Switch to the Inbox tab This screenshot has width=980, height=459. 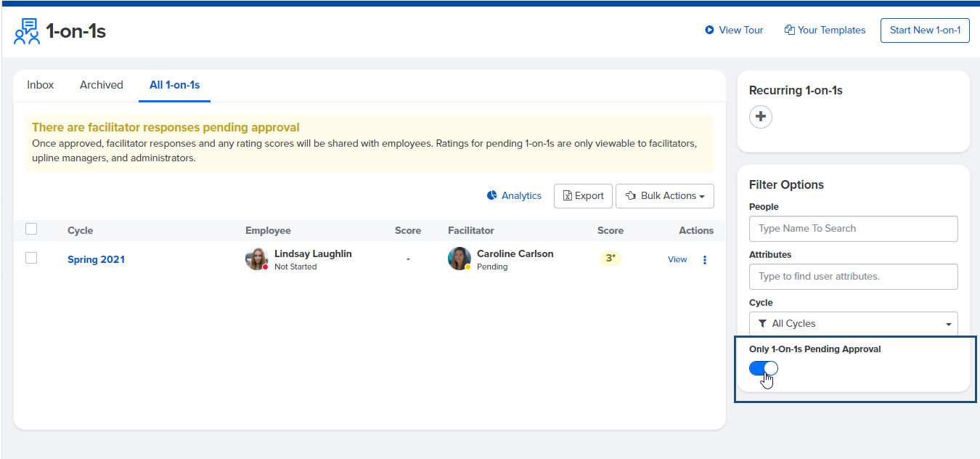click(41, 85)
